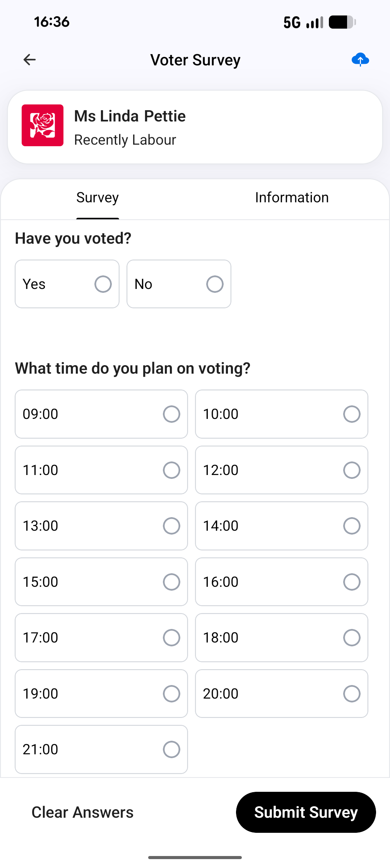Select the 14:00 time slot

pyautogui.click(x=282, y=526)
